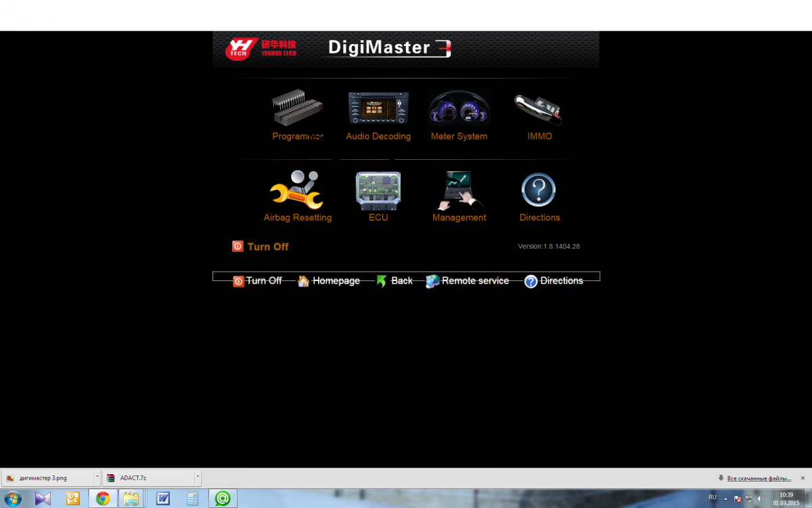Click the Airbag Resetting text label
Screen dimensions: 812x508
[298, 217]
